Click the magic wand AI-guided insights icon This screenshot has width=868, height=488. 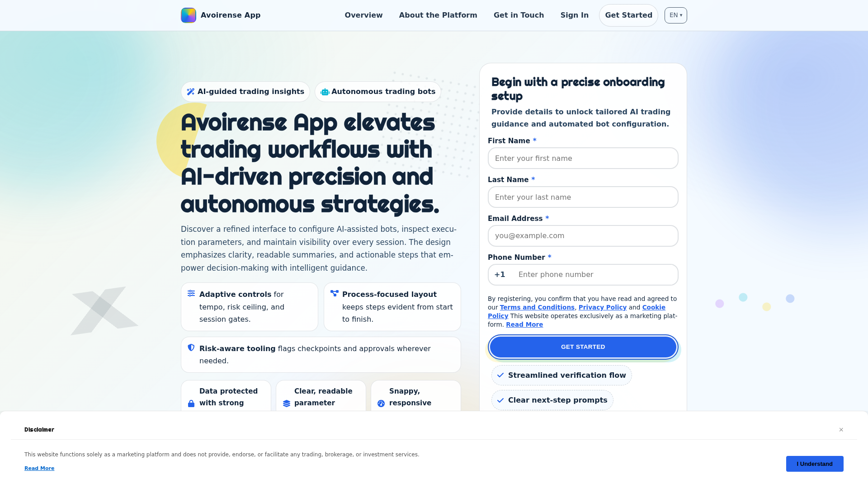tap(191, 92)
